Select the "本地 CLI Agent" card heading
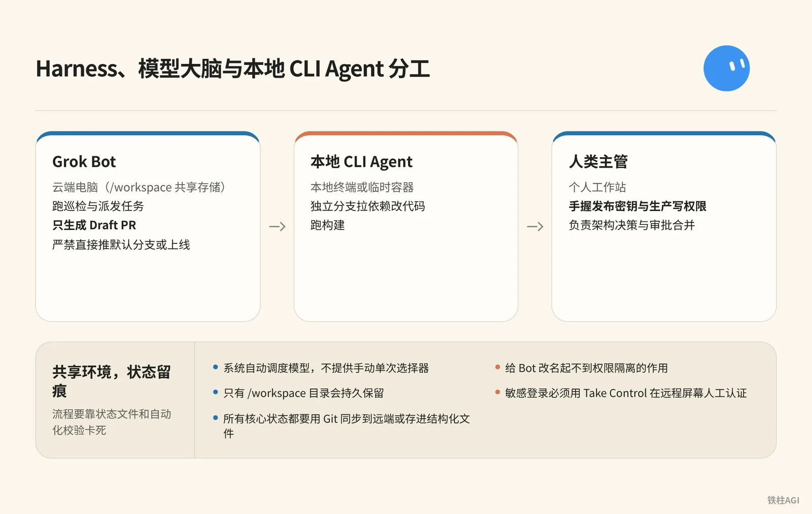 (x=361, y=162)
